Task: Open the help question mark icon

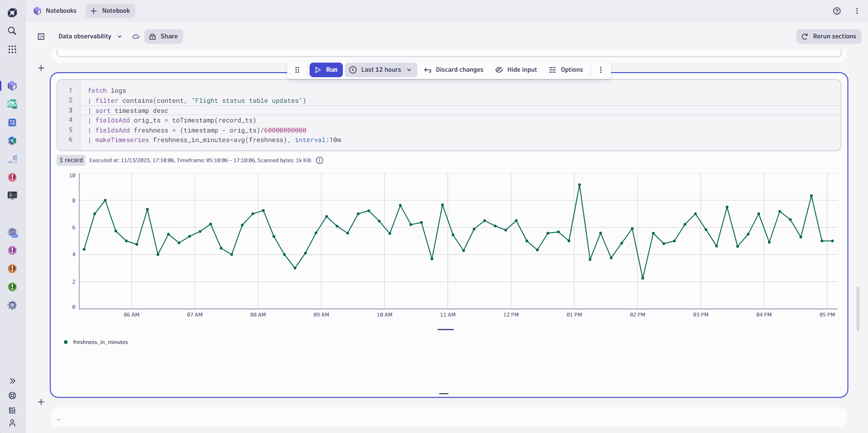Action: click(836, 11)
